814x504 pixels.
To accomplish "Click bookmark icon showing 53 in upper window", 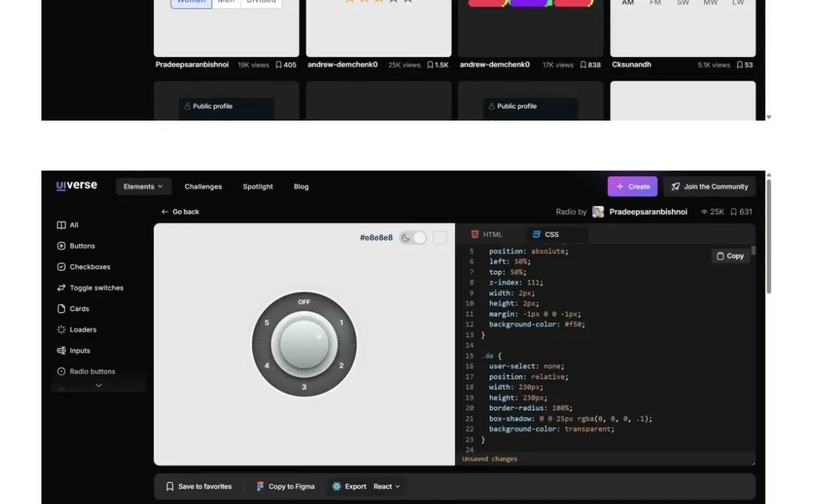I will click(x=740, y=65).
